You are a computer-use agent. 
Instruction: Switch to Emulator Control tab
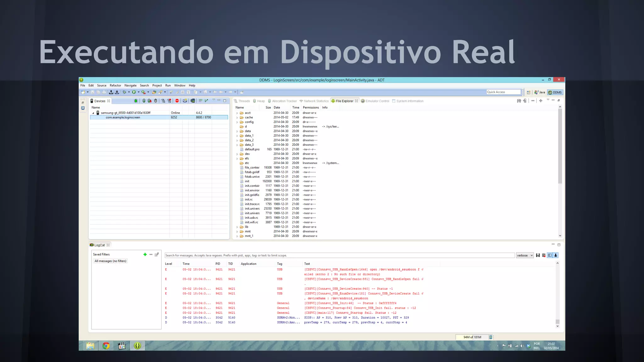pyautogui.click(x=375, y=101)
